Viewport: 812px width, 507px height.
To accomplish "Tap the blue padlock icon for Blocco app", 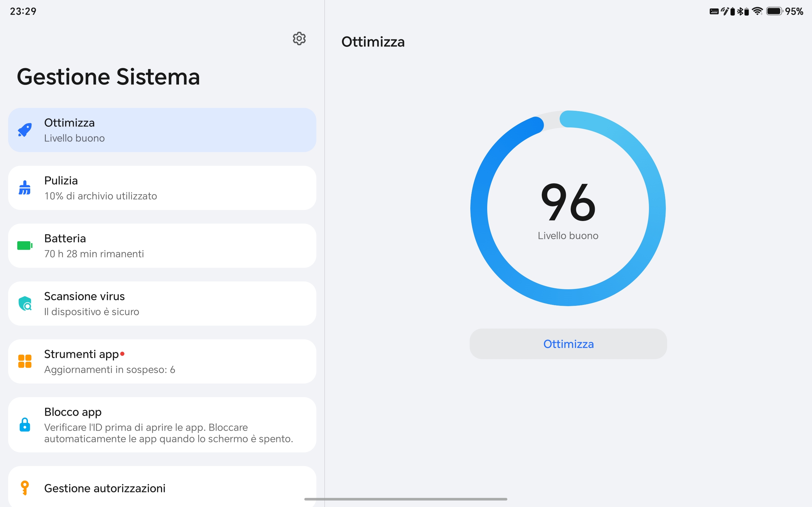I will coord(25,424).
